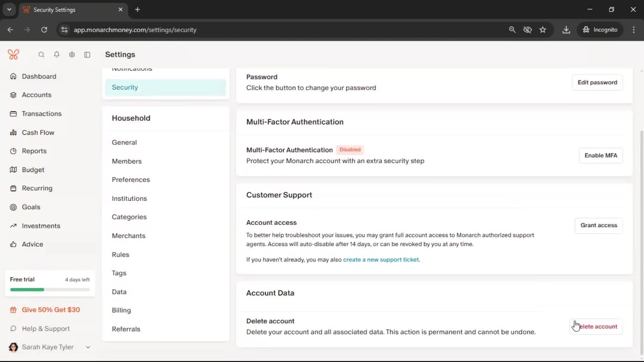Open tab search dropdown arrow in title bar

point(9,9)
